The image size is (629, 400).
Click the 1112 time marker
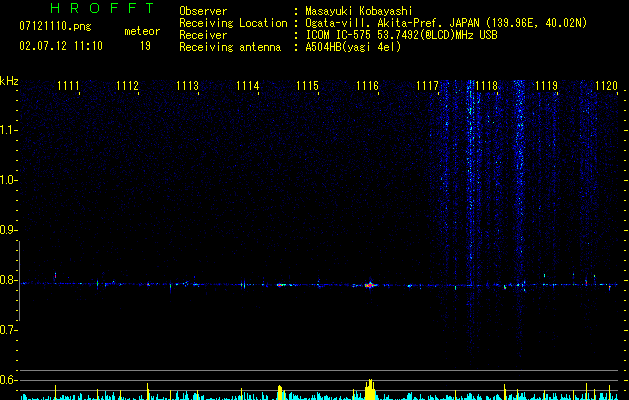pyautogui.click(x=128, y=86)
